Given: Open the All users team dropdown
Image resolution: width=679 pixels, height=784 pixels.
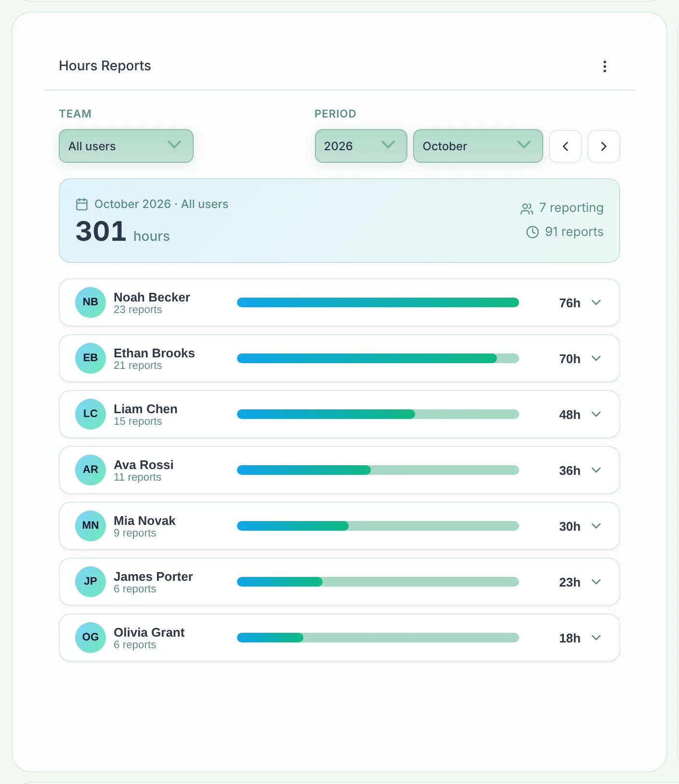Looking at the screenshot, I should pos(126,146).
